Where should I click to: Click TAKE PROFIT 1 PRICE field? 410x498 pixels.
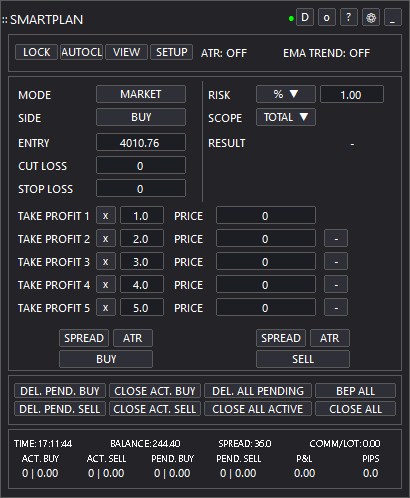[266, 215]
